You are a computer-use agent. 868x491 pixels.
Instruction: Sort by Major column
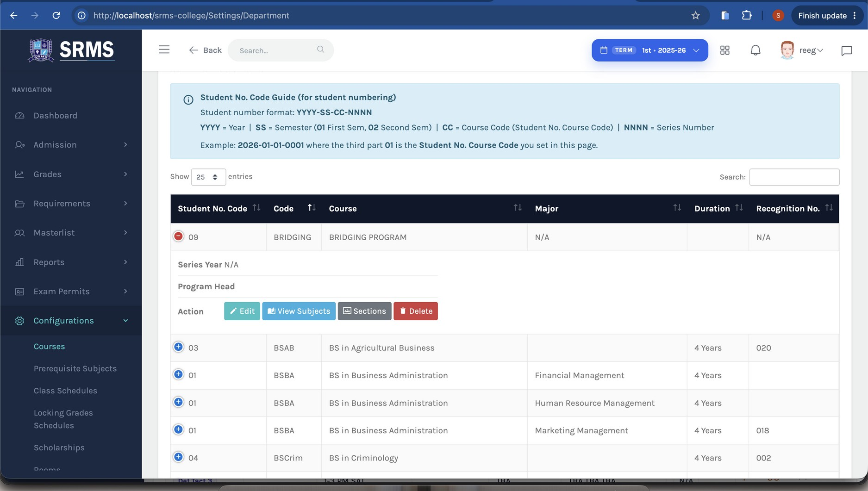(x=607, y=209)
